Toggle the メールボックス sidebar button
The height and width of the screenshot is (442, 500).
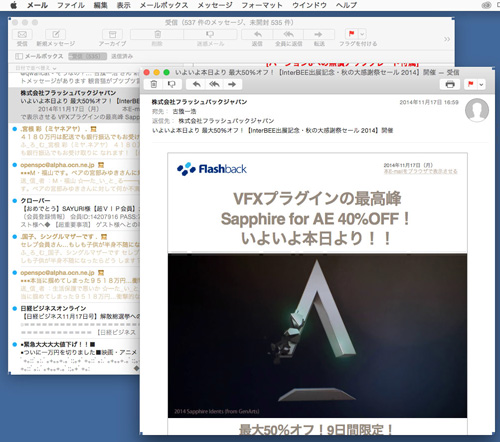click(x=39, y=56)
